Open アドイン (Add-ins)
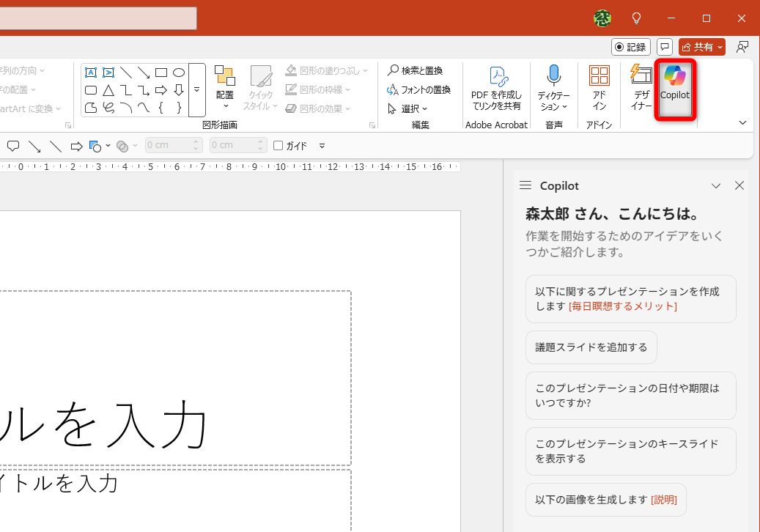 (x=599, y=85)
